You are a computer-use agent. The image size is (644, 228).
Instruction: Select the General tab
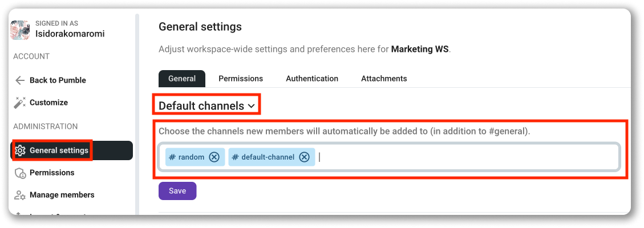(x=182, y=79)
